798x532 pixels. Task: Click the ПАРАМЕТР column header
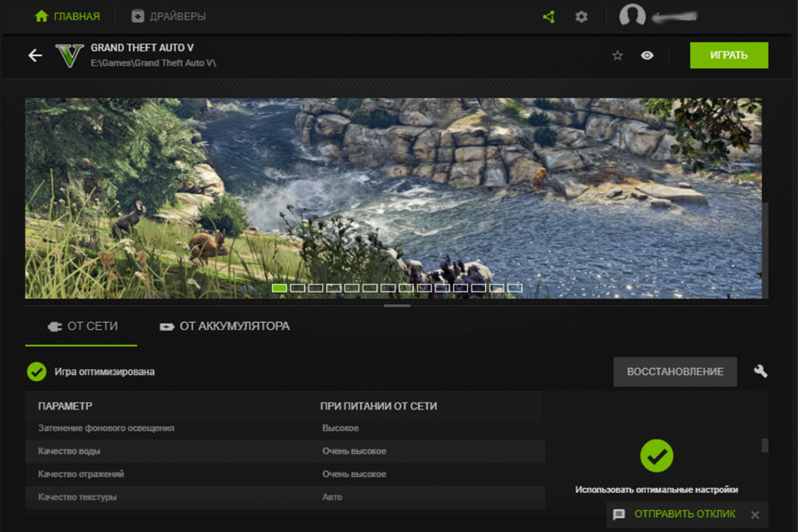(x=65, y=406)
